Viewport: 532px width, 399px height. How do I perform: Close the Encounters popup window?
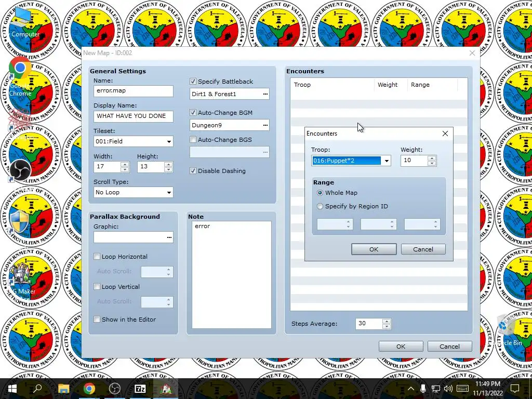click(x=445, y=134)
